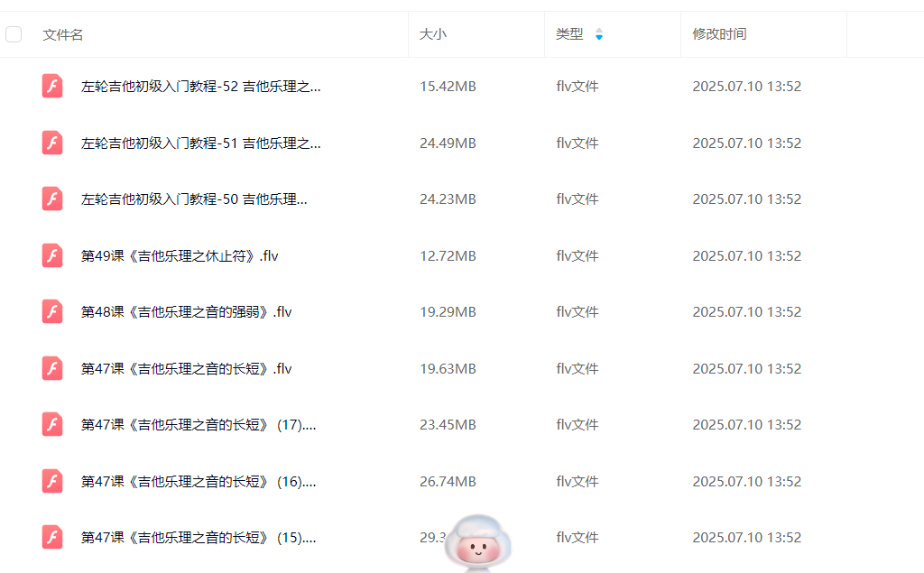Click the flv icon of 第47课 (15) file
This screenshot has height=573, width=924.
(52, 538)
